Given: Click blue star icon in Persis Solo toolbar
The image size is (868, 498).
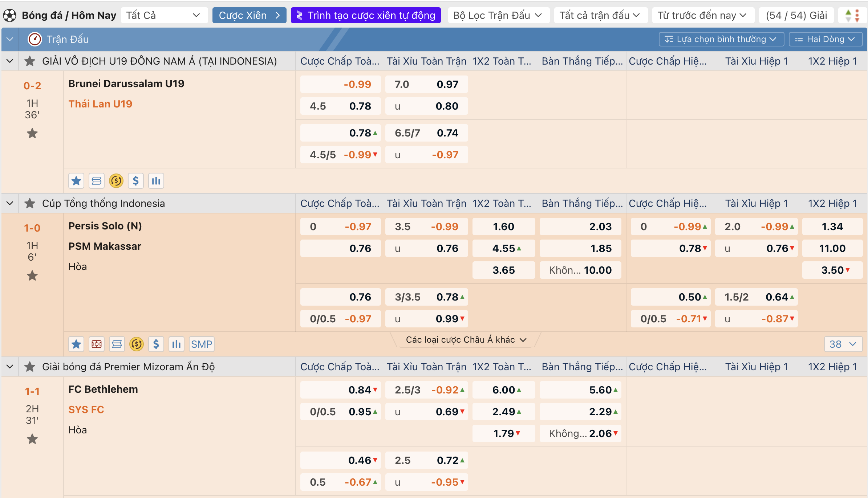Looking at the screenshot, I should click(76, 344).
